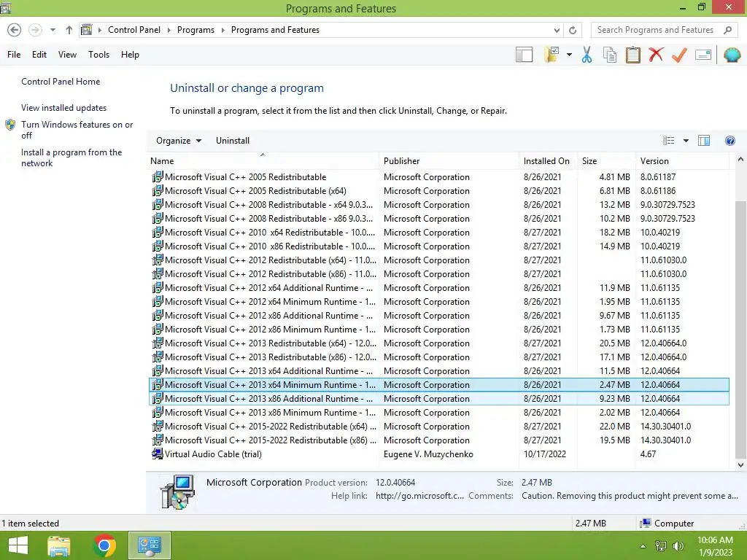
Task: Click the search magnifier icon
Action: pyautogui.click(x=727, y=30)
